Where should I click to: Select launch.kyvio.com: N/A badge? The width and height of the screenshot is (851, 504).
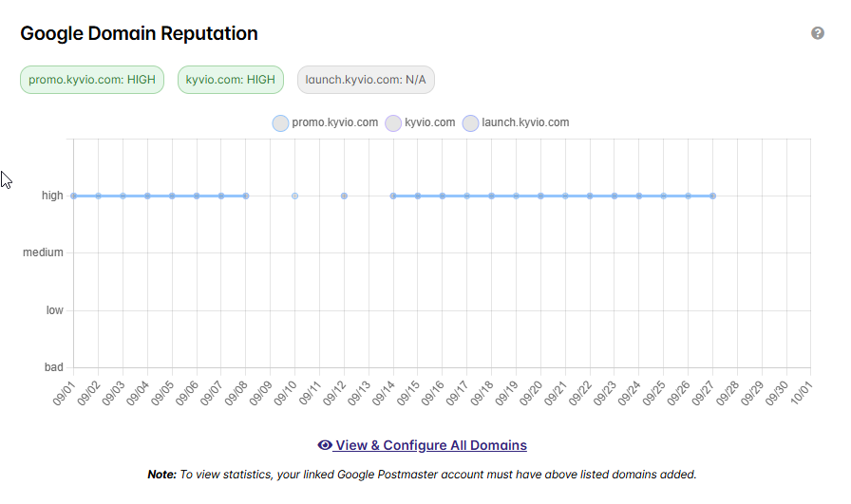(x=366, y=80)
